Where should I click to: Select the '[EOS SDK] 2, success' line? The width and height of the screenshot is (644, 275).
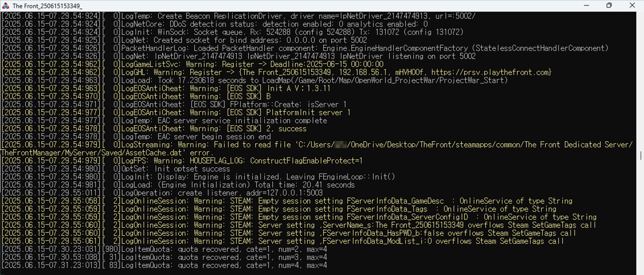click(154, 129)
